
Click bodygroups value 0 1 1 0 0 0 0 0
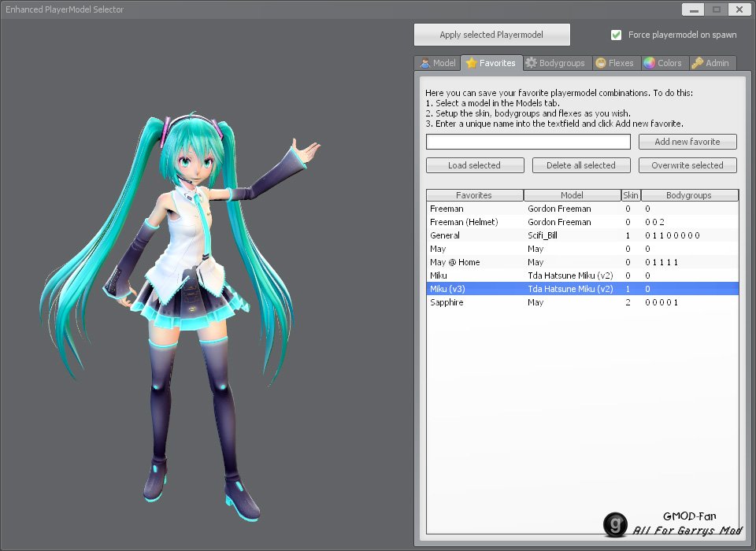672,235
